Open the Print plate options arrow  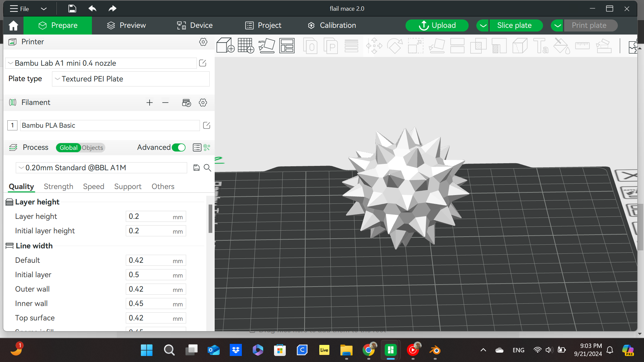pyautogui.click(x=557, y=25)
